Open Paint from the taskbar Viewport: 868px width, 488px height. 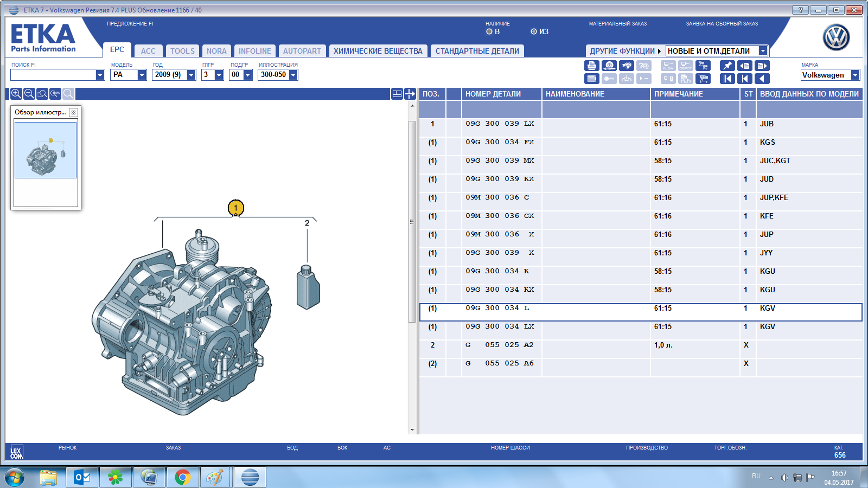[x=215, y=478]
